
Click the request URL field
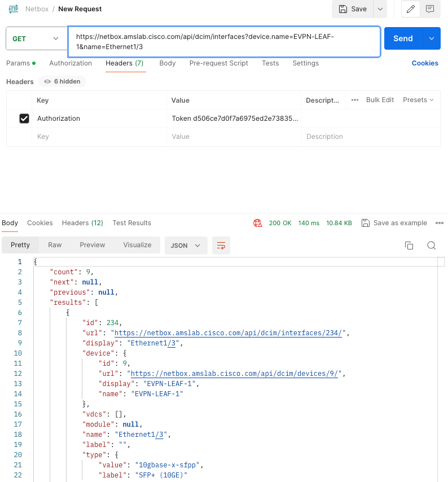224,42
